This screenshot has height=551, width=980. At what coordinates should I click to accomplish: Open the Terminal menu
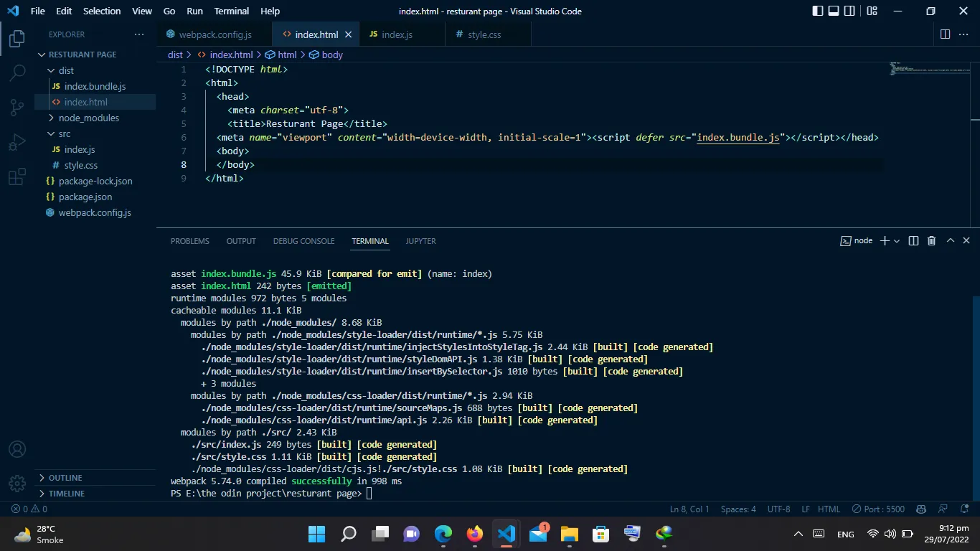tap(231, 11)
